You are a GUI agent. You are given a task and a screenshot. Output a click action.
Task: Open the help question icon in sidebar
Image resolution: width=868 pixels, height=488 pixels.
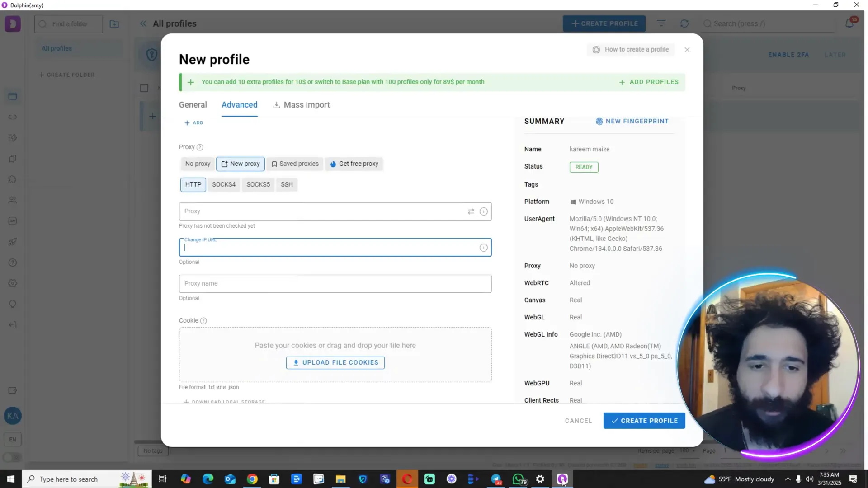click(13, 263)
